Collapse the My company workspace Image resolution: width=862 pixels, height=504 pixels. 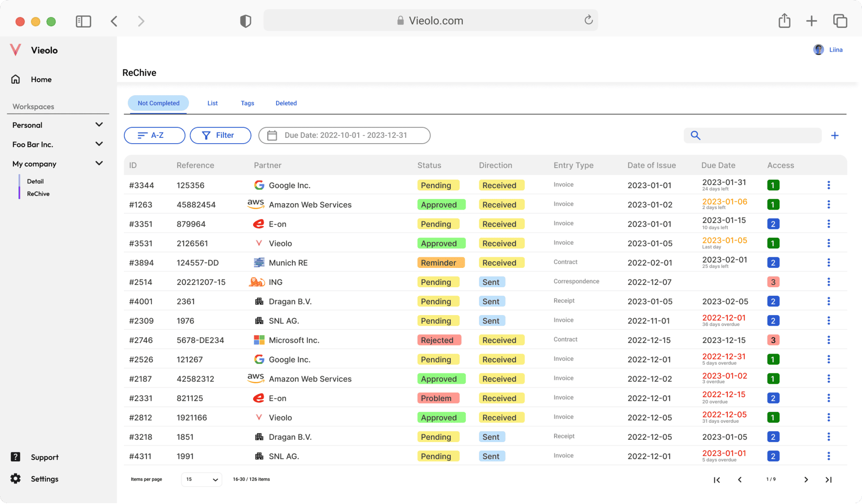click(99, 163)
